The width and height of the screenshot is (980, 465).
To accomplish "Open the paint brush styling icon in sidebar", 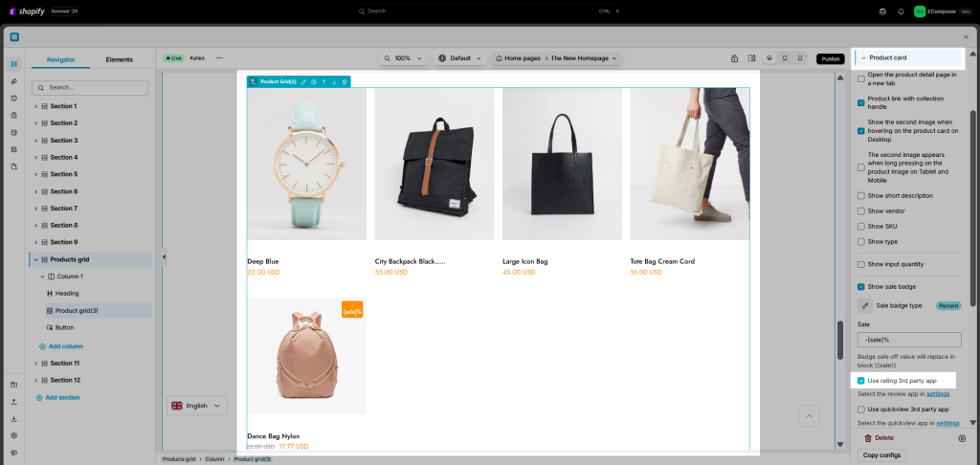I will click(14, 81).
